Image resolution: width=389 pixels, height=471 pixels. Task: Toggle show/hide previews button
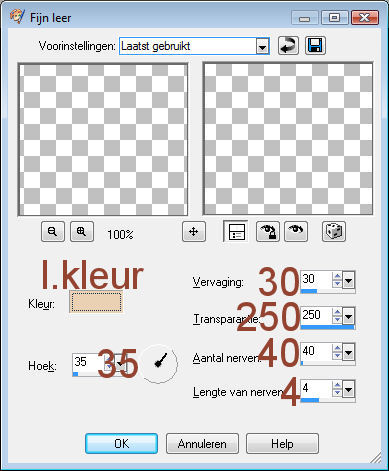click(x=236, y=231)
